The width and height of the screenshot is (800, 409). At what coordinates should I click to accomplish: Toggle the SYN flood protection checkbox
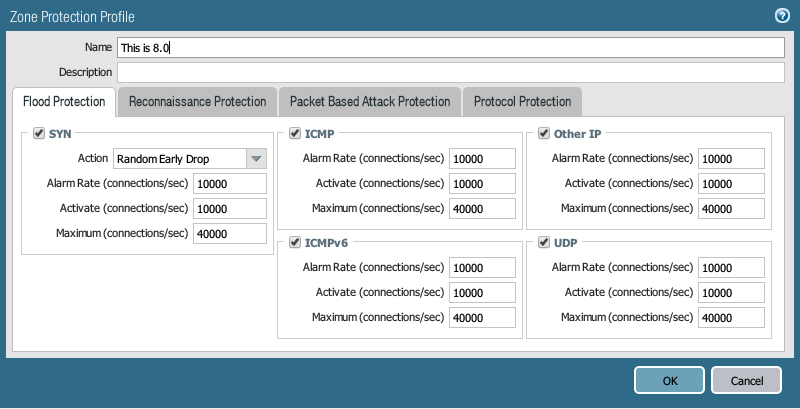[39, 133]
